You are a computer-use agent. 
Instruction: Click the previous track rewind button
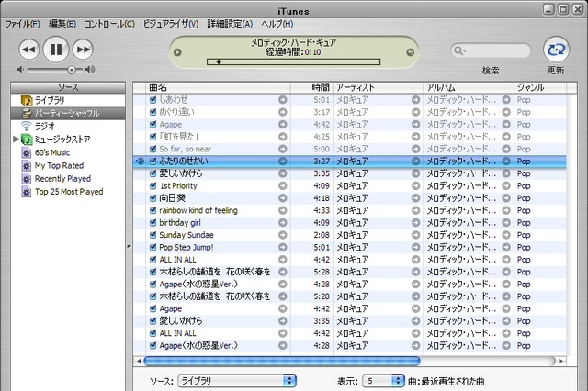pos(28,50)
